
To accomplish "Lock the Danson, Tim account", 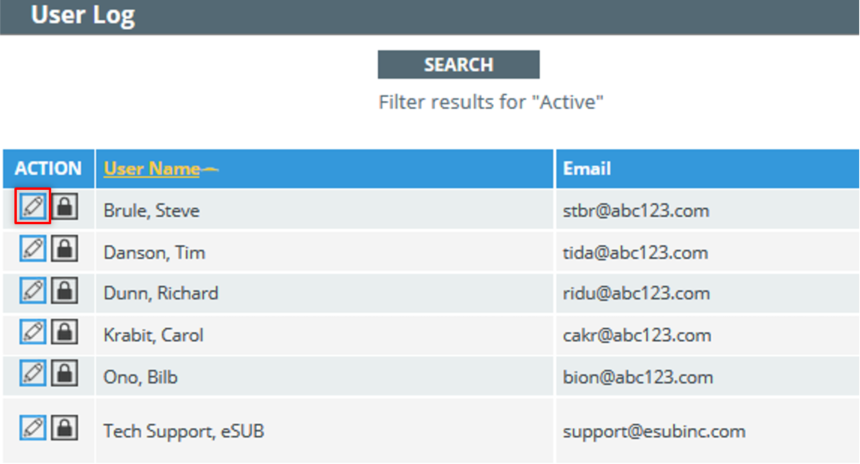I will [x=65, y=248].
